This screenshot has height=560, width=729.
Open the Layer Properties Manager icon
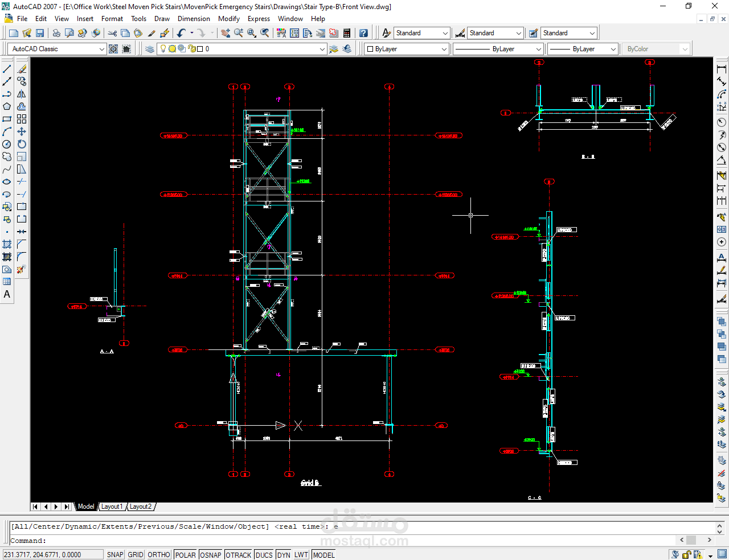[x=150, y=49]
